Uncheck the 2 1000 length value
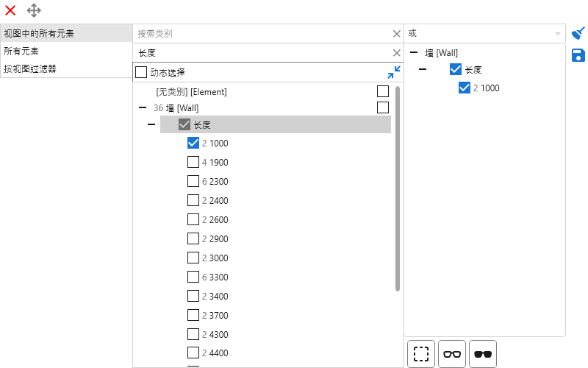Viewport: 588px width, 368px height. click(x=193, y=144)
